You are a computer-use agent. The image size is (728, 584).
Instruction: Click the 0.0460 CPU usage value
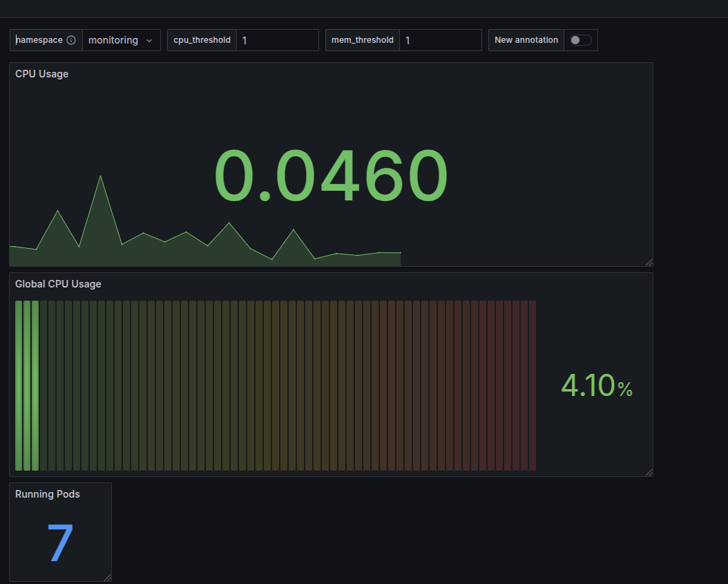tap(331, 175)
